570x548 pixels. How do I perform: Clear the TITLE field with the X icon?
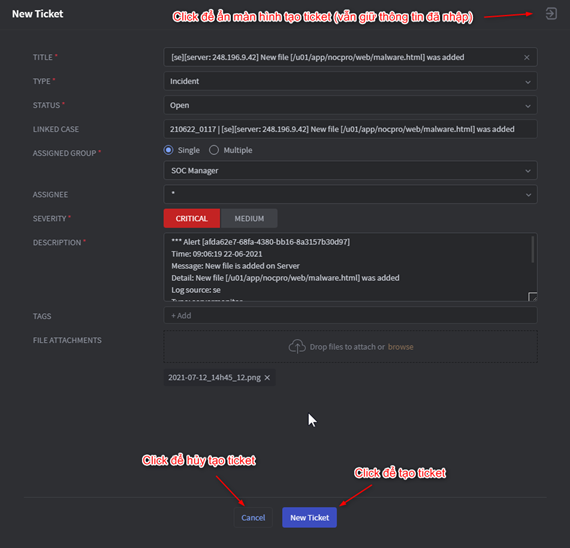(x=526, y=57)
